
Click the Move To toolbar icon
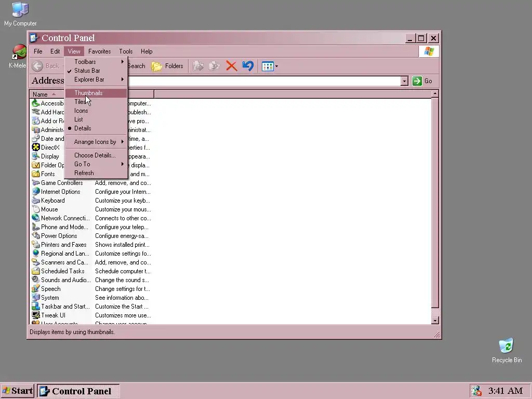[198, 66]
